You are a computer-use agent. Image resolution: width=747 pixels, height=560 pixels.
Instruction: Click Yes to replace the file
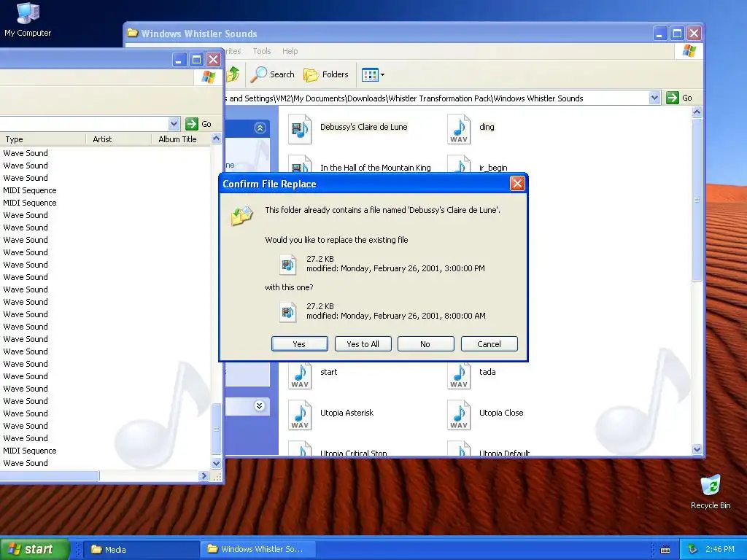tap(299, 344)
